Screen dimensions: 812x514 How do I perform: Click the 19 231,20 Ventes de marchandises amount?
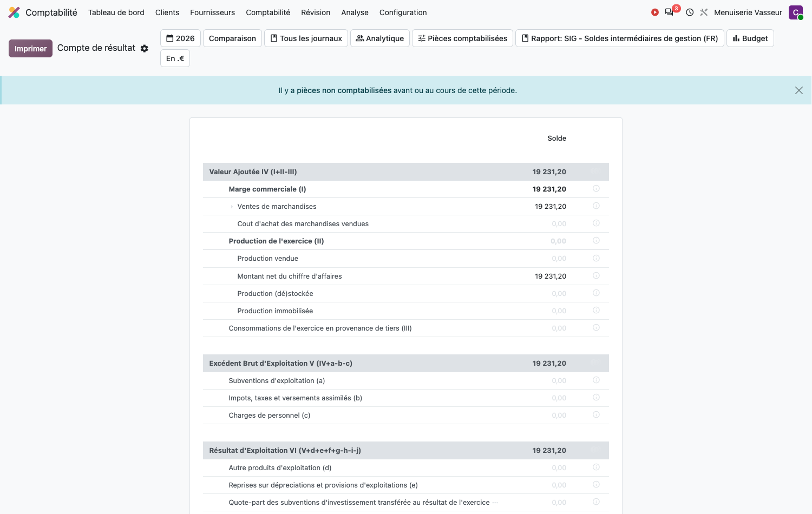click(551, 206)
